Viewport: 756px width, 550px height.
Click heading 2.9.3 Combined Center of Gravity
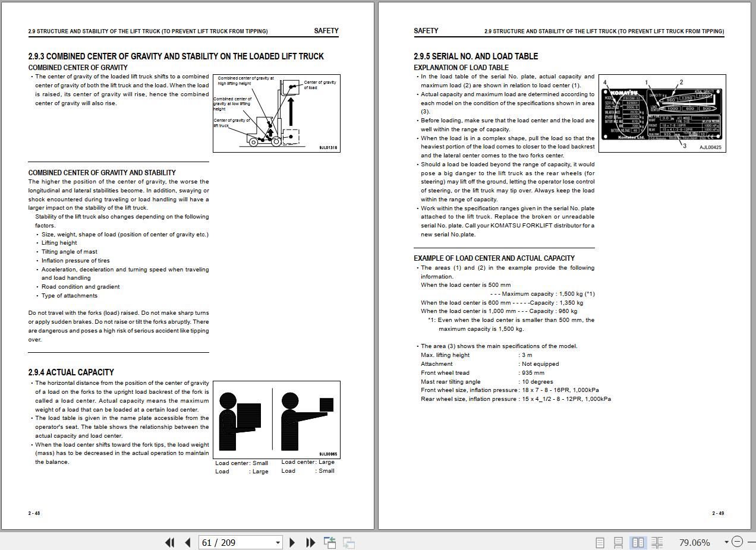point(176,56)
